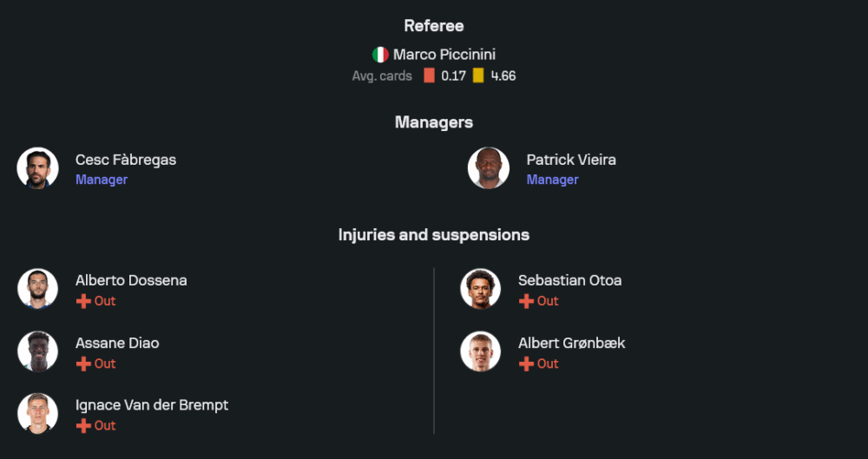Select the Albert Grønbæk name

(x=571, y=343)
